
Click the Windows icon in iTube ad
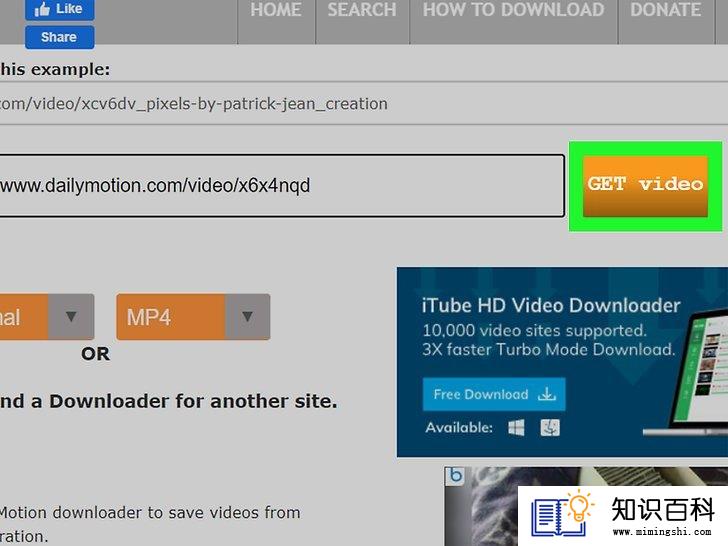(516, 428)
